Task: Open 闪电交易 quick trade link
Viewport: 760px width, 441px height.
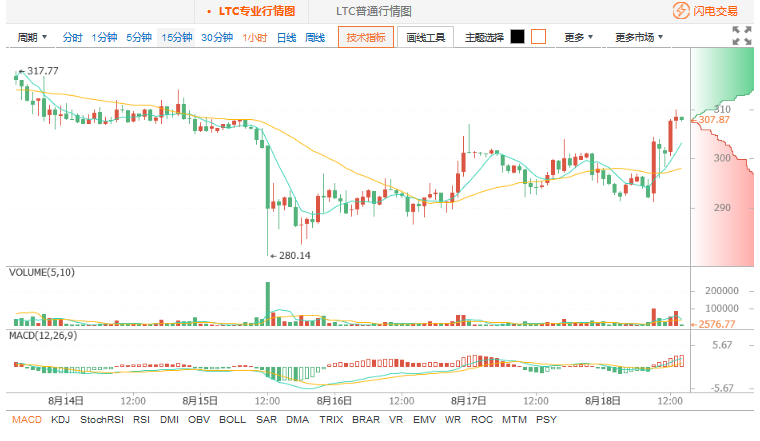Action: (714, 11)
